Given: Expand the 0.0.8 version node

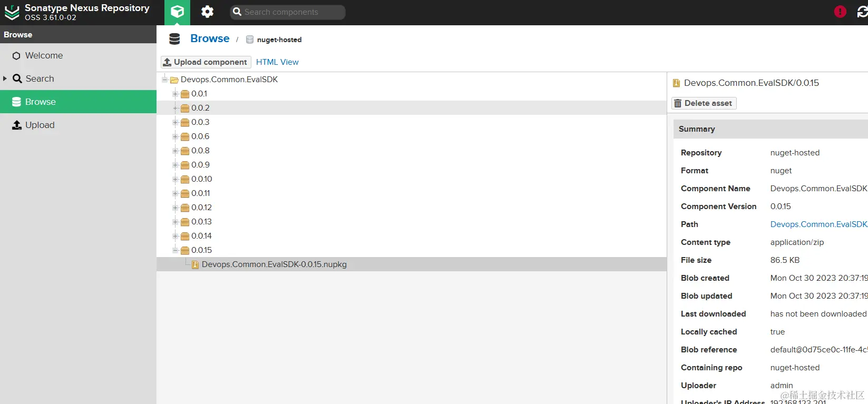Looking at the screenshot, I should [x=175, y=151].
